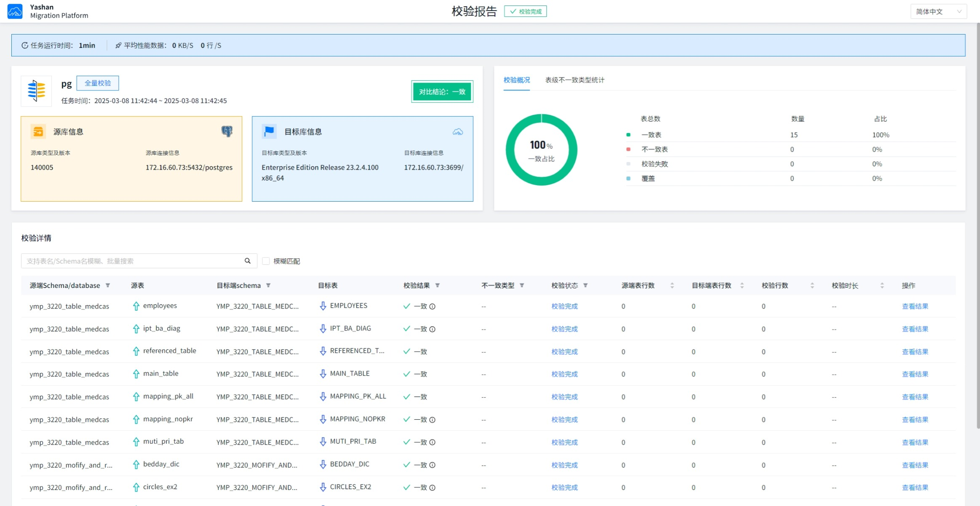This screenshot has height=506, width=980.
Task: Click the up-arrow icon for employees source table
Action: pos(136,306)
